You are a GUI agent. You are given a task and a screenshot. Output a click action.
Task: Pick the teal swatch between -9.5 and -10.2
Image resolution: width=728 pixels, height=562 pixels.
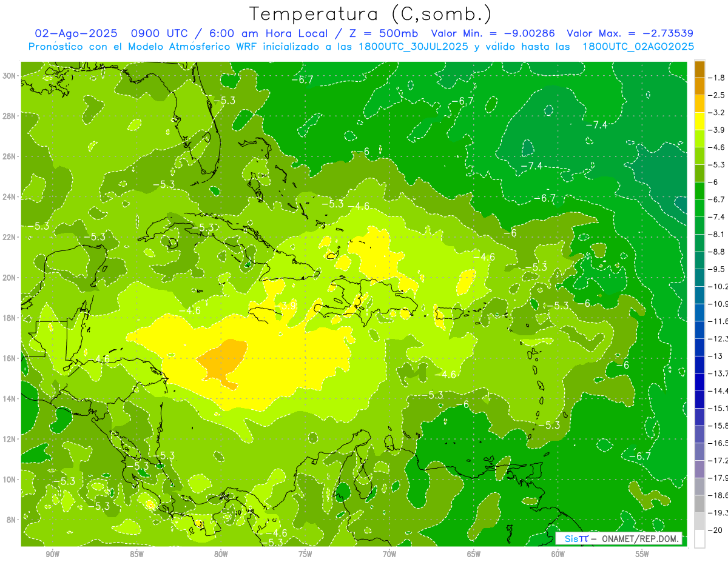click(x=699, y=278)
